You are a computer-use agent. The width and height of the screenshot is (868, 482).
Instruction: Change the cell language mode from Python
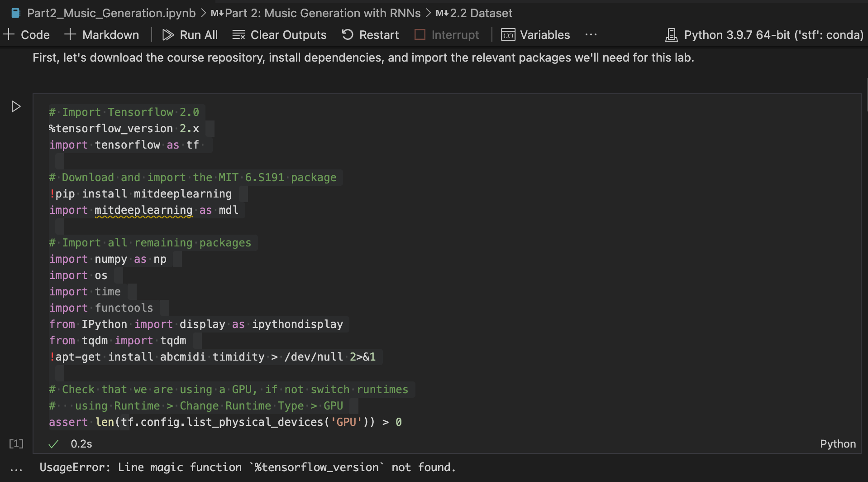838,444
